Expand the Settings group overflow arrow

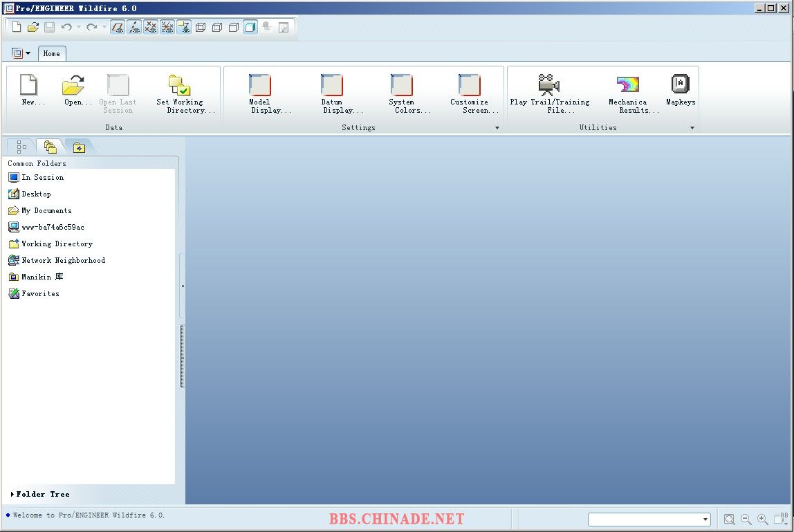coord(497,128)
